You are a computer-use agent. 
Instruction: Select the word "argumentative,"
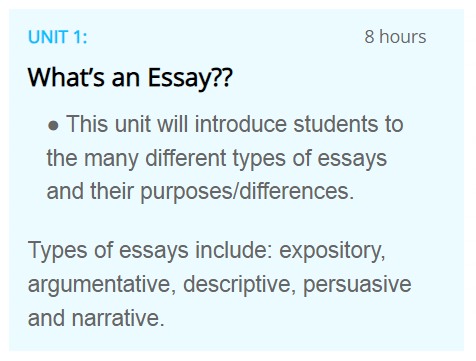(x=102, y=285)
